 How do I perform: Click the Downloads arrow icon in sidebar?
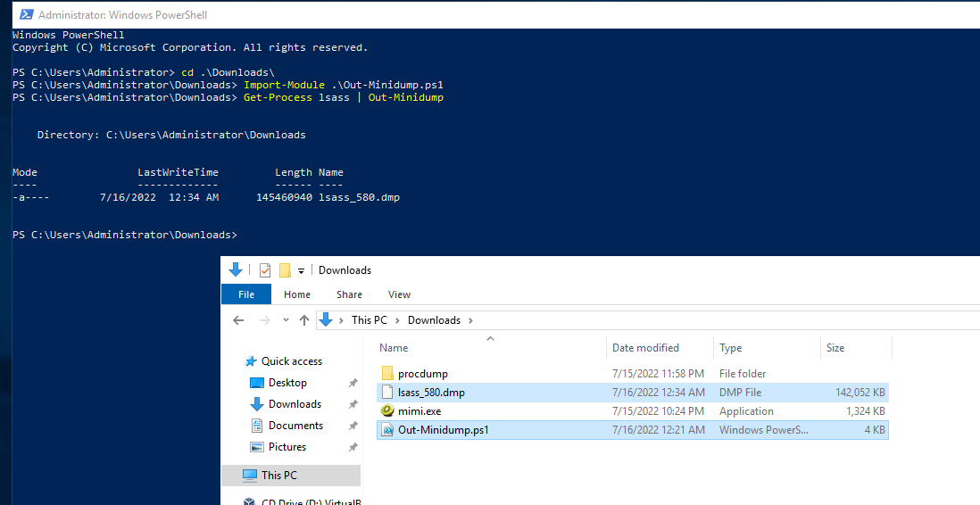[257, 404]
